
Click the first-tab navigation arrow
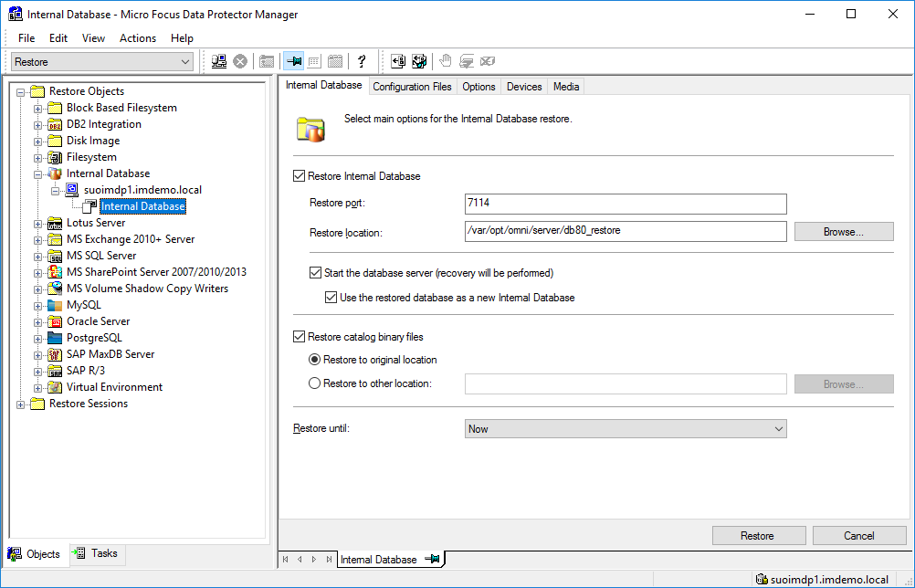pos(285,559)
